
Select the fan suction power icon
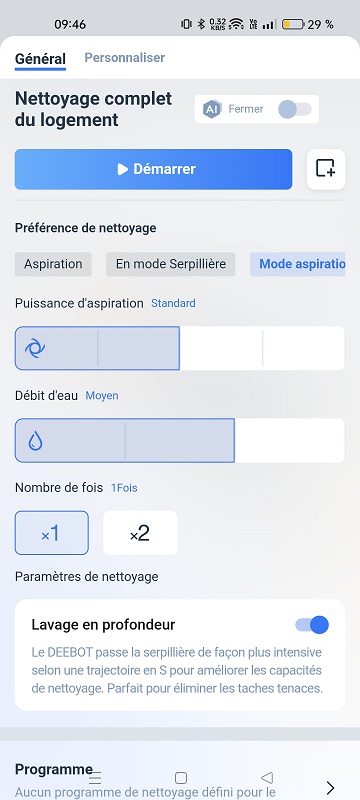35,348
